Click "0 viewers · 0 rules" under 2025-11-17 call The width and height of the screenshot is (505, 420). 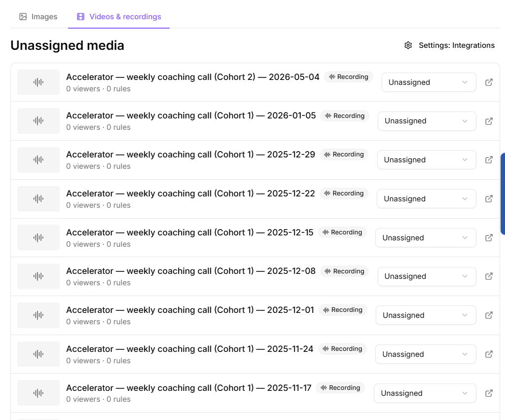click(98, 399)
